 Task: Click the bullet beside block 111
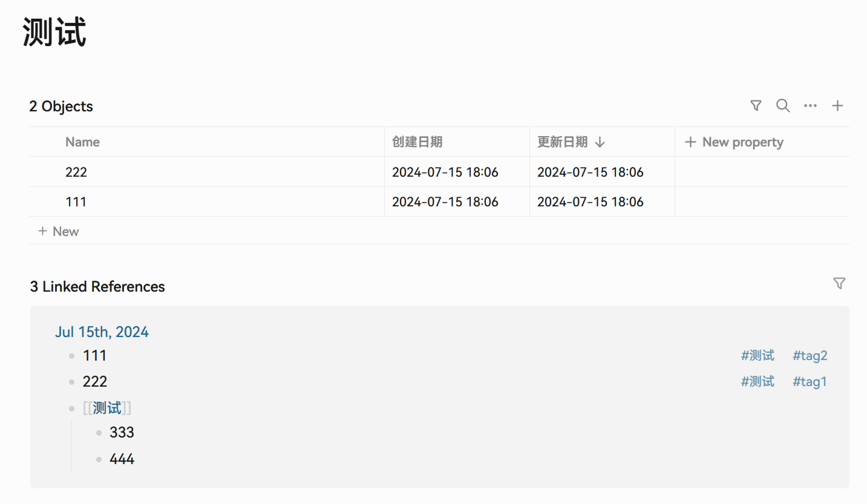point(72,356)
